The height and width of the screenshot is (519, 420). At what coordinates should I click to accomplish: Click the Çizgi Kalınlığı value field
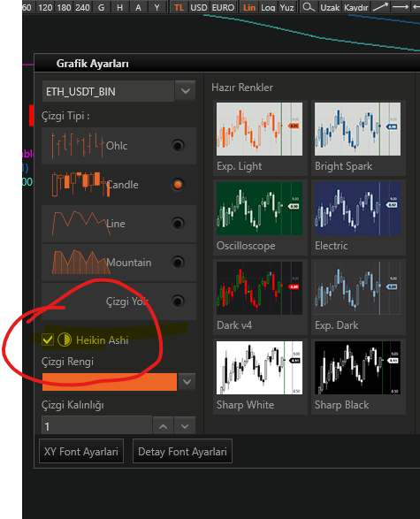click(97, 426)
